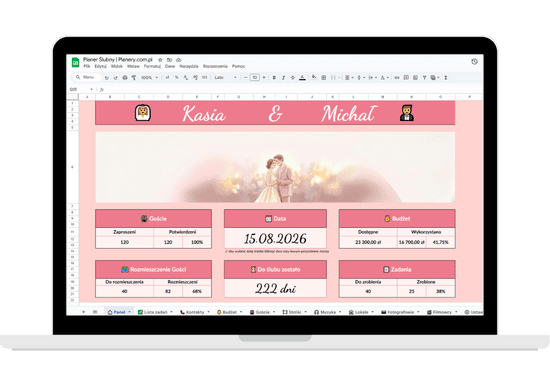
Task: Format selection as currency
Action: 167,78
